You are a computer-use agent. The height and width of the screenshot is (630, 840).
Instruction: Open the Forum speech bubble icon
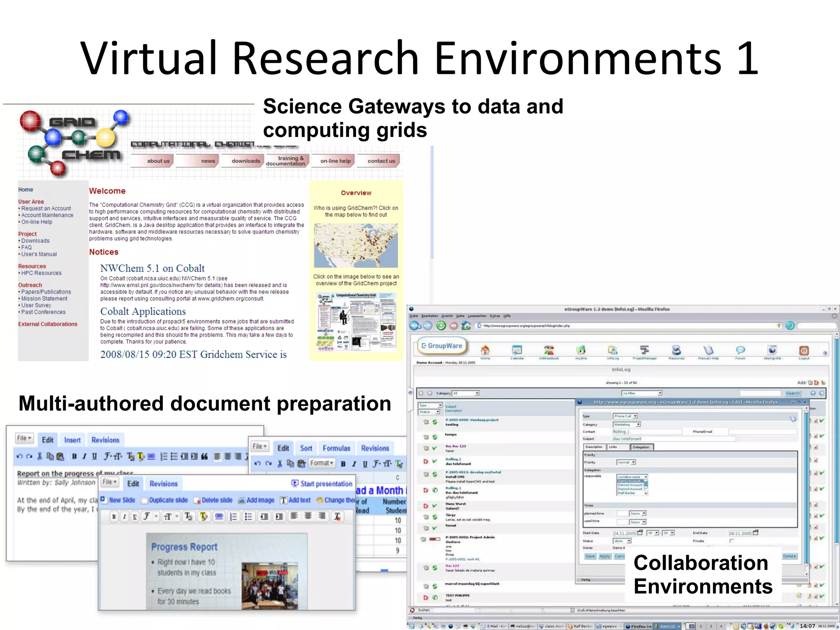(740, 350)
